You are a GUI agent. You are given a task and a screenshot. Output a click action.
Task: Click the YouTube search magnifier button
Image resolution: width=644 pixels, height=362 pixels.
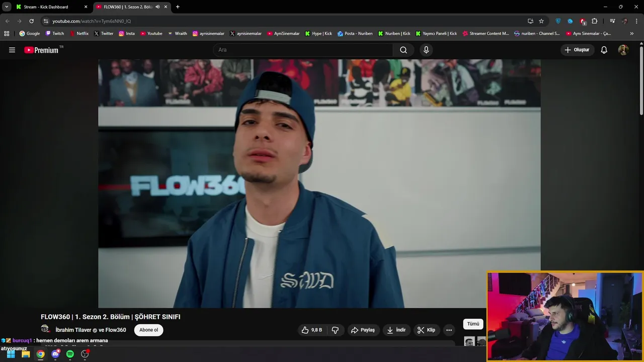tap(404, 50)
